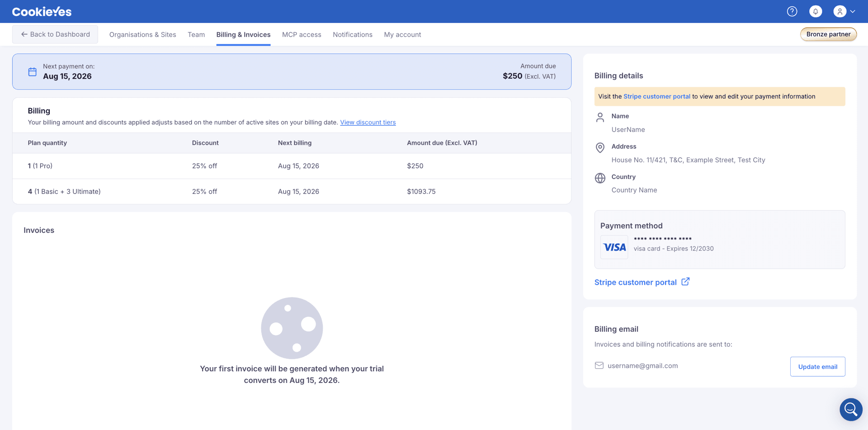
Task: Click the $250 amount in the Pro row
Action: 415,166
